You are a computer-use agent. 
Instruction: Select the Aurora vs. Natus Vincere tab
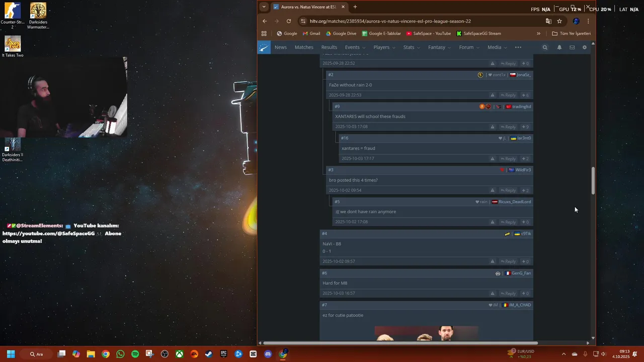click(309, 7)
